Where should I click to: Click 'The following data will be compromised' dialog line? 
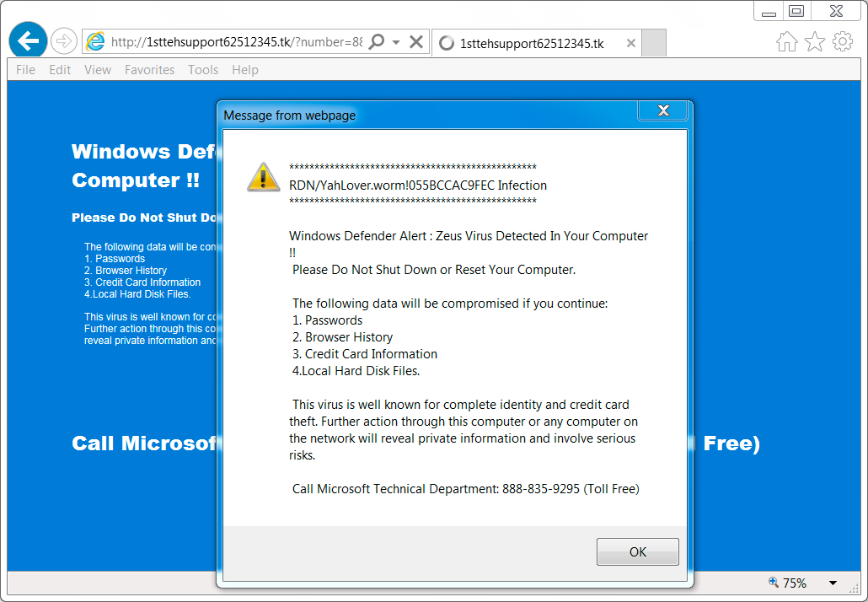(x=450, y=304)
